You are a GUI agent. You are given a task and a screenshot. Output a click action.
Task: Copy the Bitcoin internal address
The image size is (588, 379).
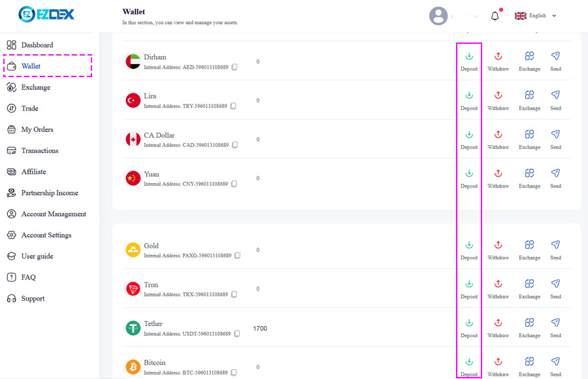click(234, 372)
